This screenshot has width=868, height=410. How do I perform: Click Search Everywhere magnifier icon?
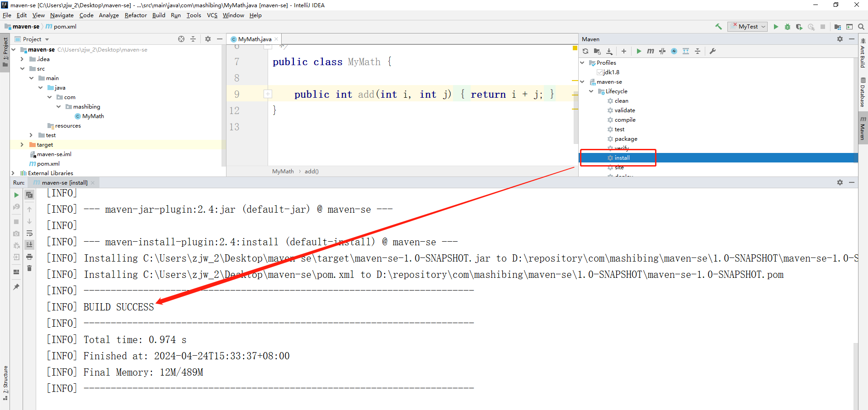[861, 27]
